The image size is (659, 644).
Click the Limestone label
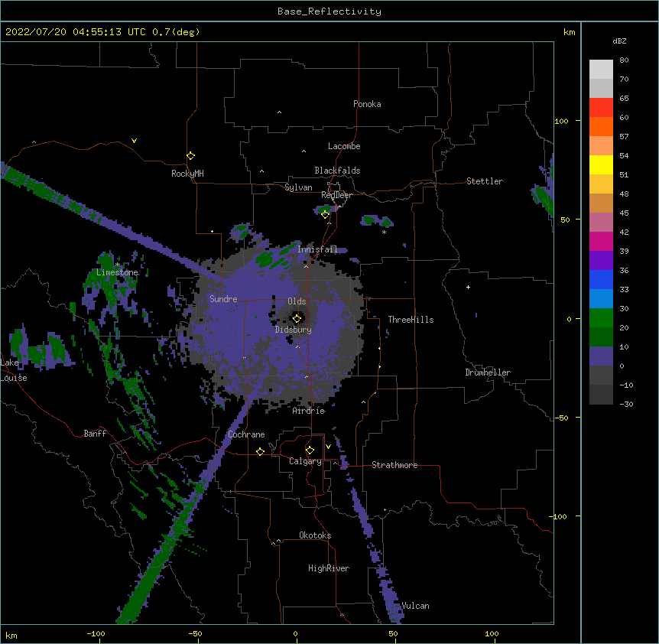pos(117,272)
